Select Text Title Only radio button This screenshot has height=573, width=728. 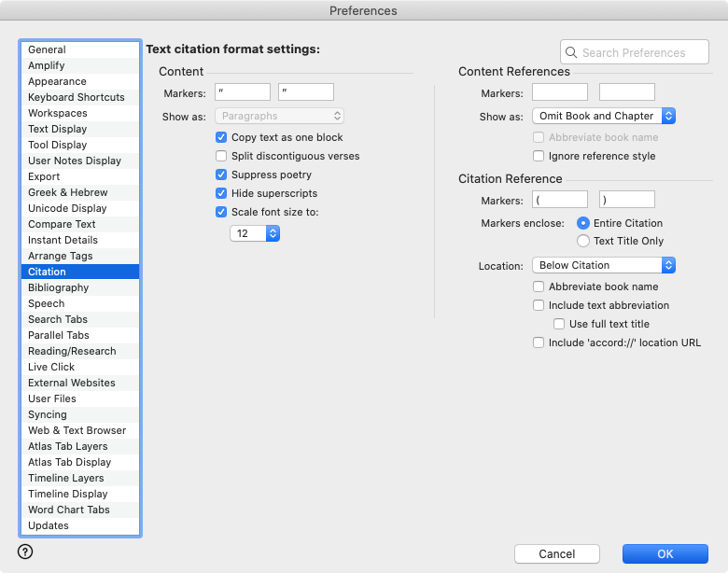click(583, 241)
